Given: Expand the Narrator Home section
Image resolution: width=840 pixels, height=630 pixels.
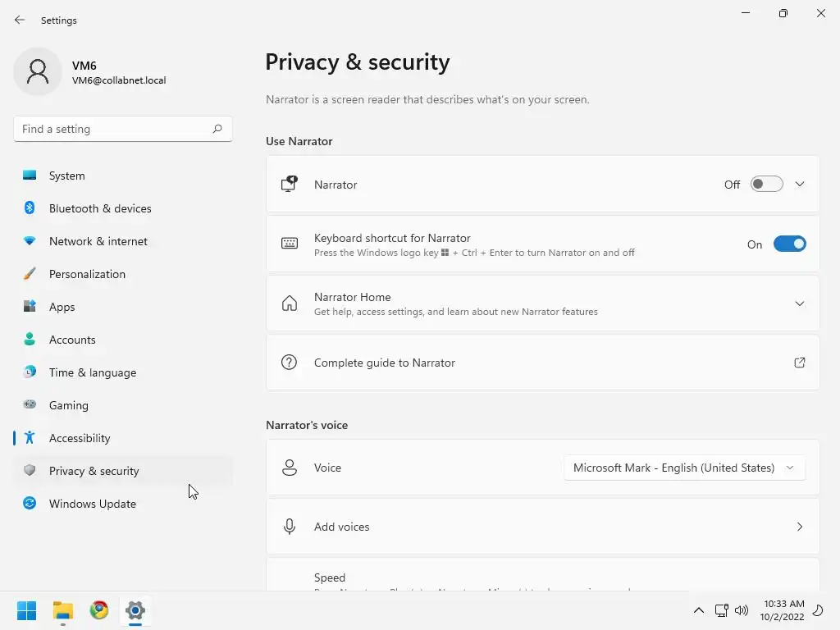Looking at the screenshot, I should point(800,304).
